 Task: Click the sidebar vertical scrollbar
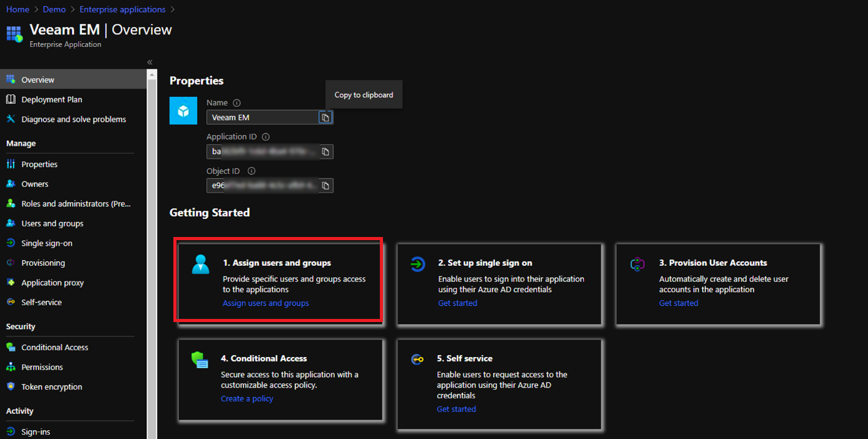[x=152, y=254]
